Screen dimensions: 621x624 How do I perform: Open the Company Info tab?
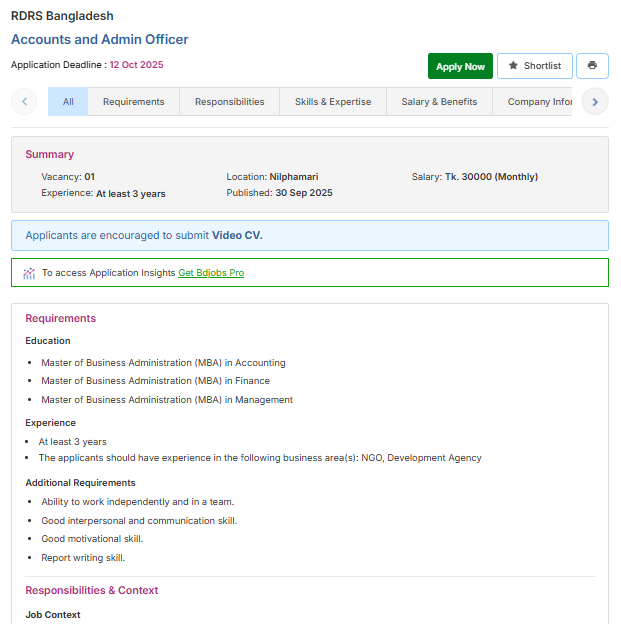[x=538, y=102]
